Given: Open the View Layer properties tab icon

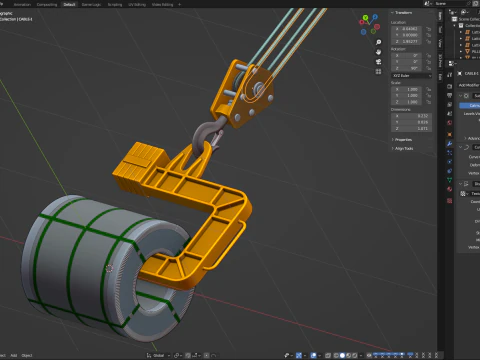Looking at the screenshot, I should 449,105.
